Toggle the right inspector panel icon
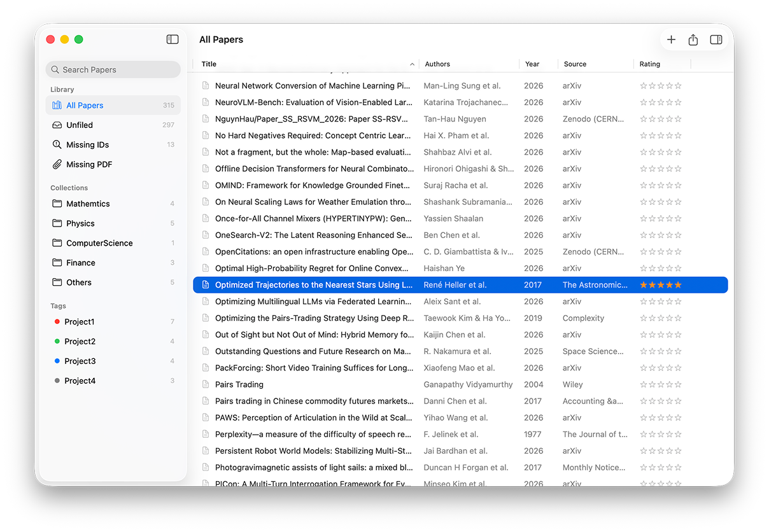The image size is (769, 532). pos(716,39)
